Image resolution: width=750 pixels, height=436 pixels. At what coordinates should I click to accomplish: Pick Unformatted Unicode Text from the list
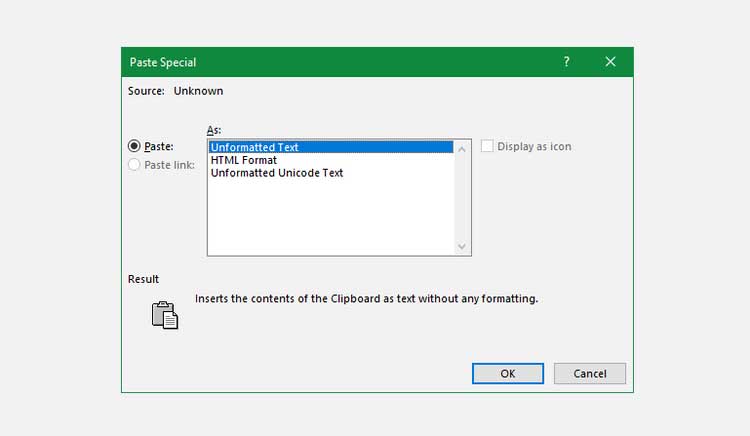click(x=277, y=173)
